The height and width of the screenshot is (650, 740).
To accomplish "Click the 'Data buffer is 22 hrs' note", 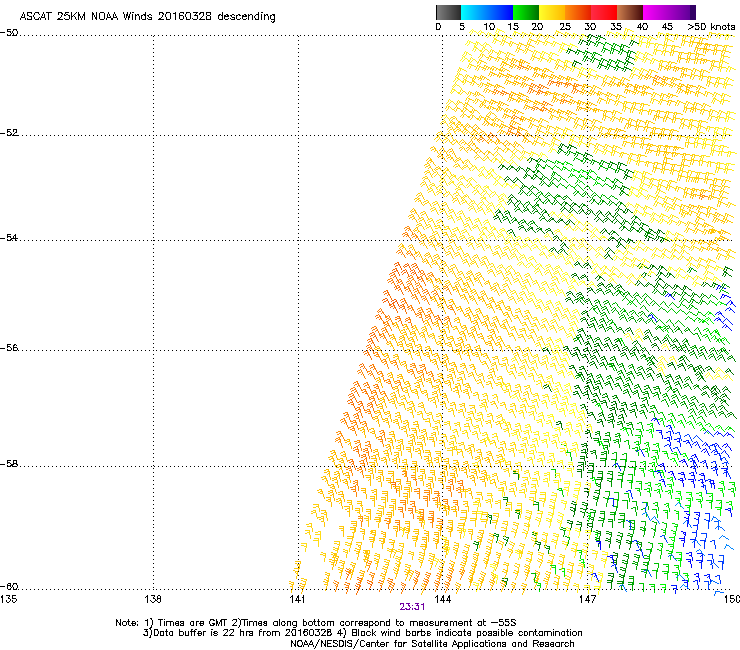I will 362,633.
